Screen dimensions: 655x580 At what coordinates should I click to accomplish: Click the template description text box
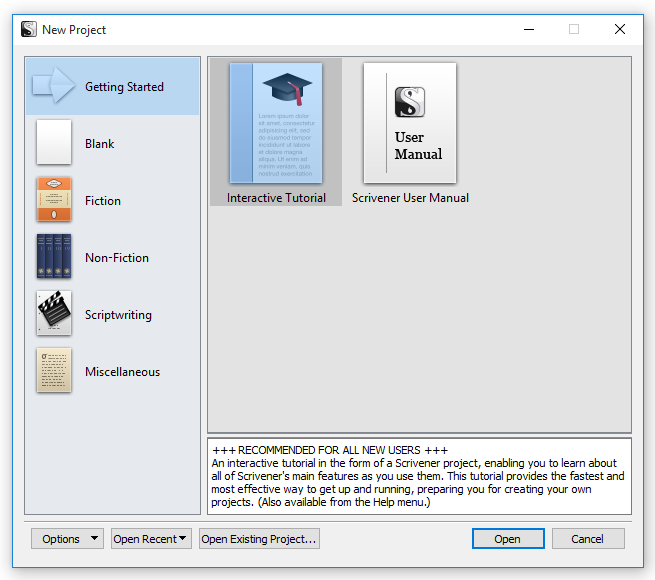(419, 476)
